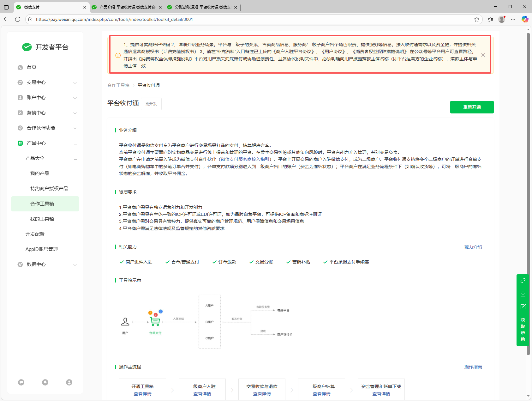This screenshot has width=532, height=401.
Task: Click 查看详情 under 交易收款与退款
Action: 262,394
